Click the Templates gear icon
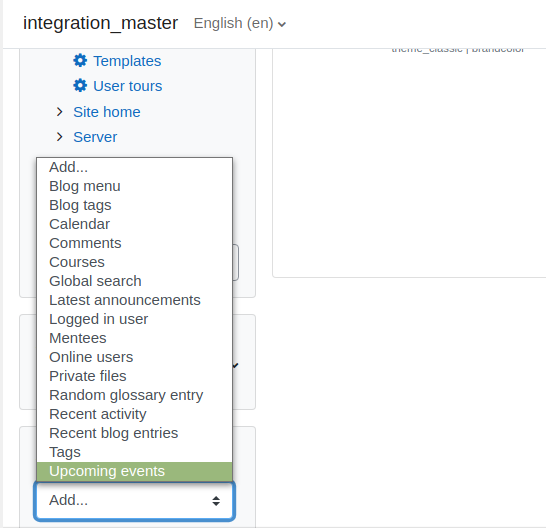The height and width of the screenshot is (528, 546). click(80, 61)
